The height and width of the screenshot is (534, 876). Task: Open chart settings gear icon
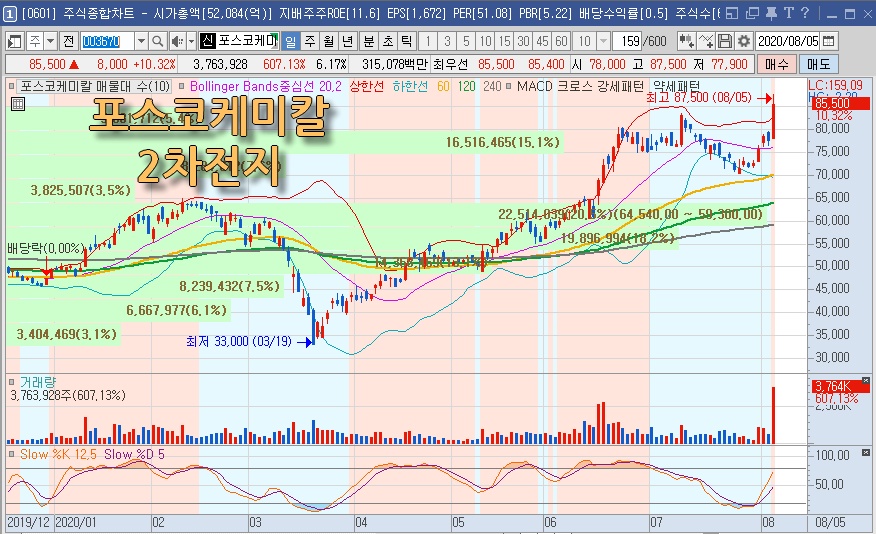(x=744, y=41)
